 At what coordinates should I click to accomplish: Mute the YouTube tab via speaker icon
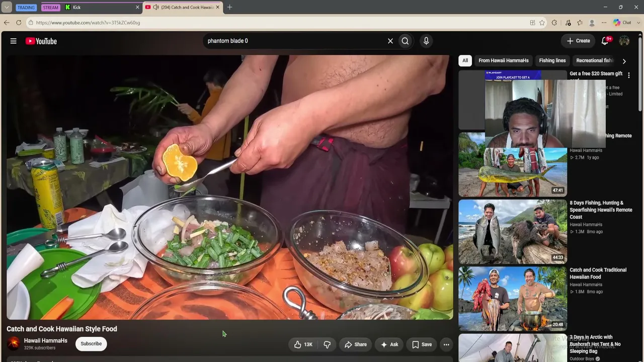pyautogui.click(x=156, y=8)
